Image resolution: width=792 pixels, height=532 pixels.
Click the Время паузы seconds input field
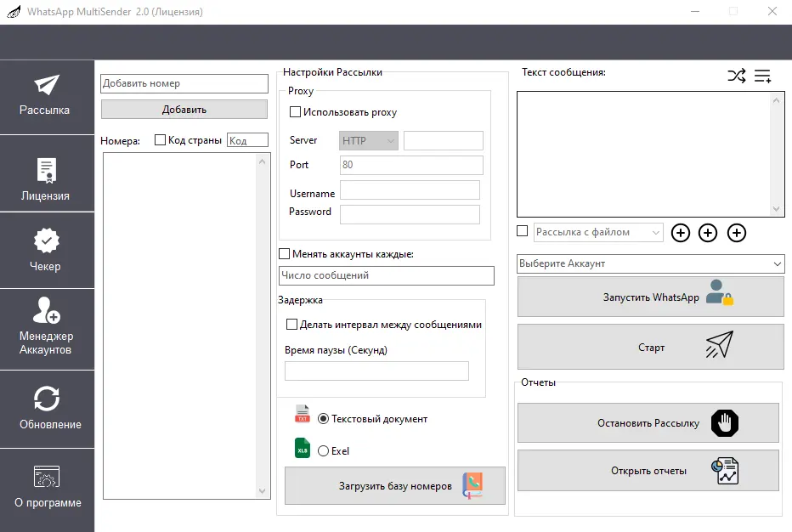coord(376,371)
